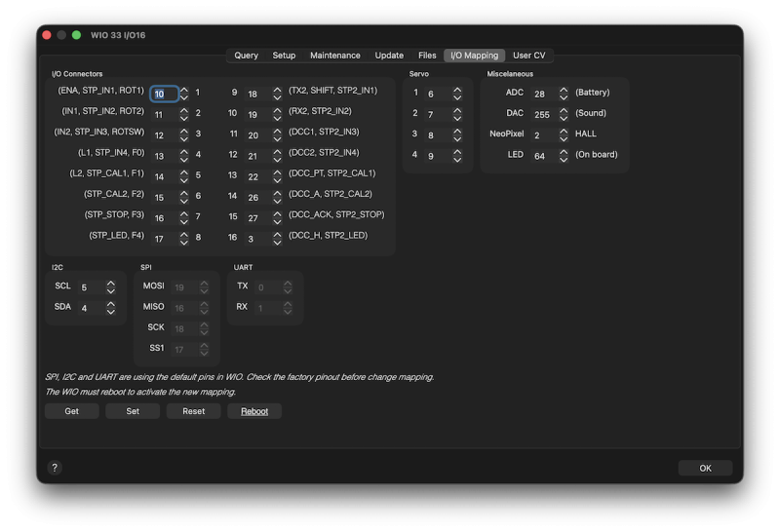Viewport: 780px width, 532px height.
Task: Open the Maintenance tab
Action: coord(335,56)
